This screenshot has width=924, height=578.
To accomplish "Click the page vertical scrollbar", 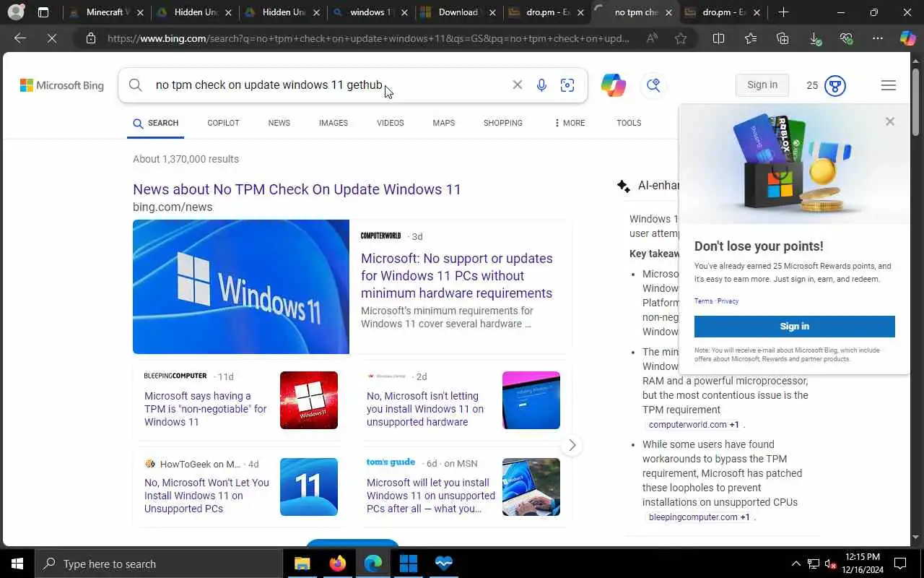I will point(916,101).
